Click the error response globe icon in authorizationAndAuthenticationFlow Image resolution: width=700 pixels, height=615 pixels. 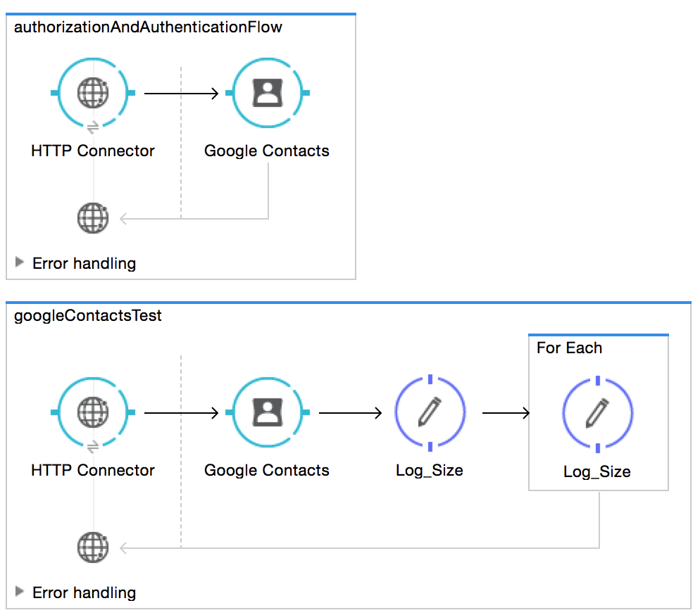coord(92,218)
